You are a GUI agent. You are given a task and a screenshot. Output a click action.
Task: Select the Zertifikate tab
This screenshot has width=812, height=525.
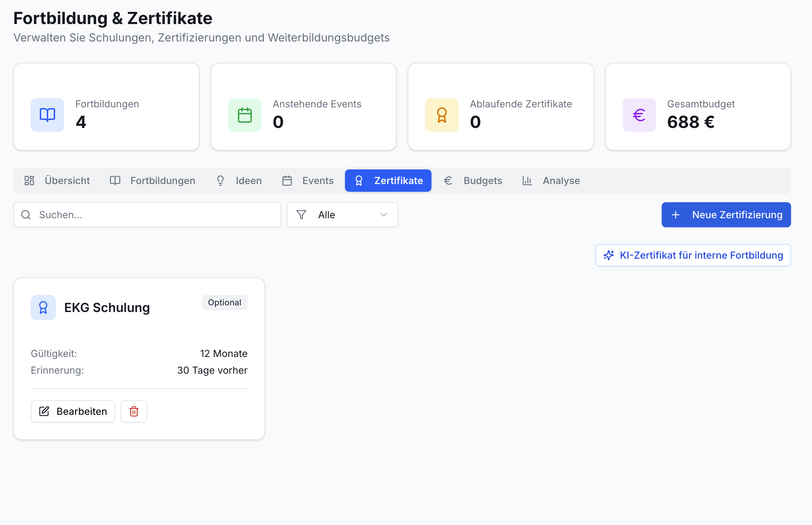388,181
